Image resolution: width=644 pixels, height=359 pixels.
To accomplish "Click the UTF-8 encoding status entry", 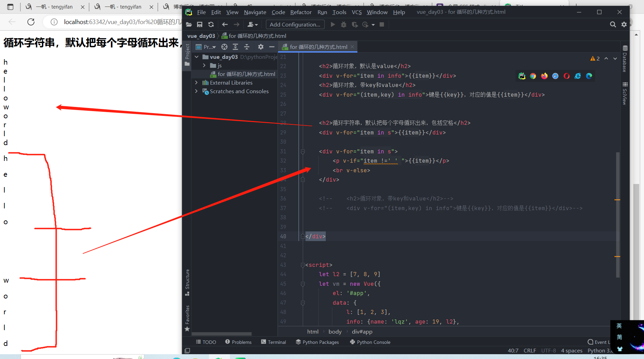I will click(x=548, y=350).
